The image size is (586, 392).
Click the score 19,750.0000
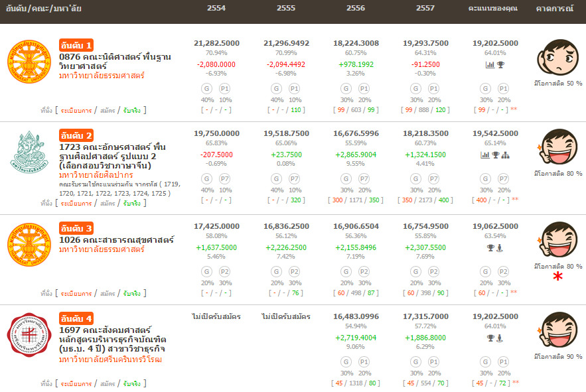(217, 133)
